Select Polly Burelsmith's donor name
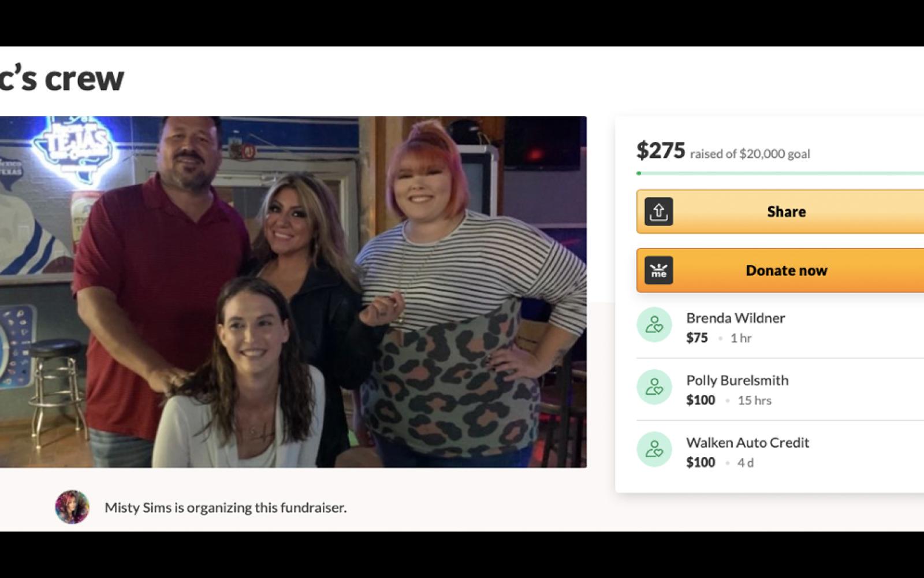 coord(737,380)
